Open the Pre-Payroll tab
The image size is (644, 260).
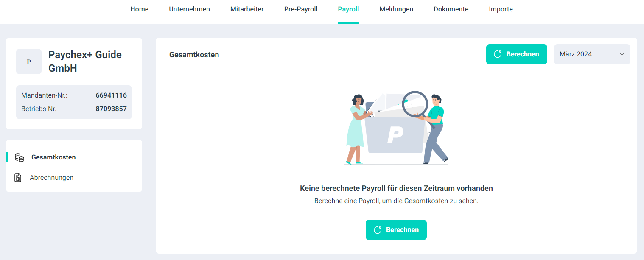click(x=301, y=9)
